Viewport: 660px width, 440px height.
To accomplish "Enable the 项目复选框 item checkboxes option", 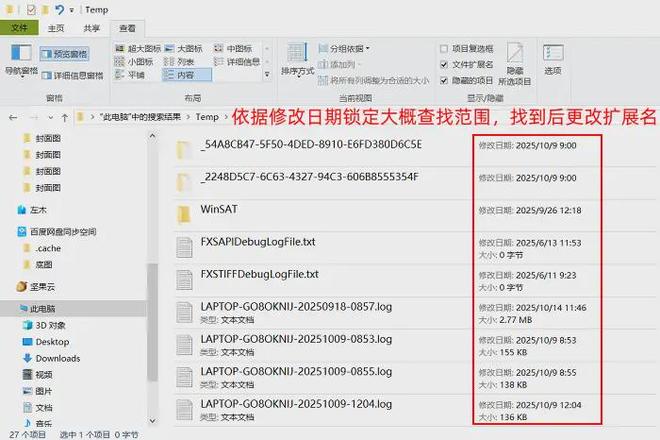I will (x=466, y=49).
